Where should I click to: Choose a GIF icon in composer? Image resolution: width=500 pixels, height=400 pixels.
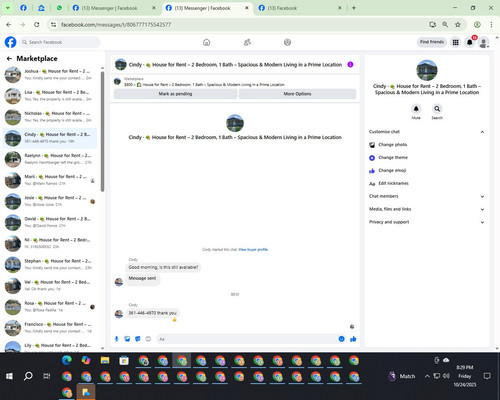point(148,339)
